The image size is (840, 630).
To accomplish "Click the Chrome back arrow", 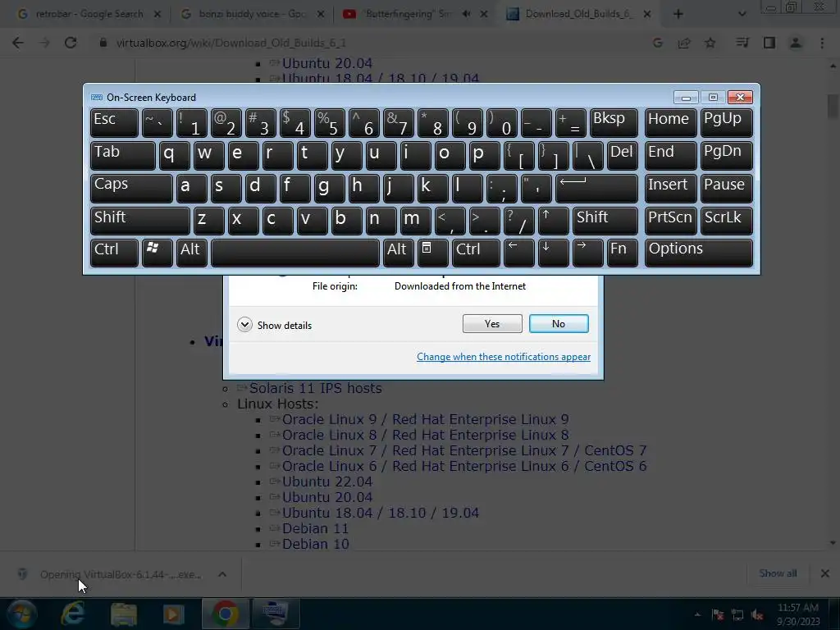I will pos(18,43).
